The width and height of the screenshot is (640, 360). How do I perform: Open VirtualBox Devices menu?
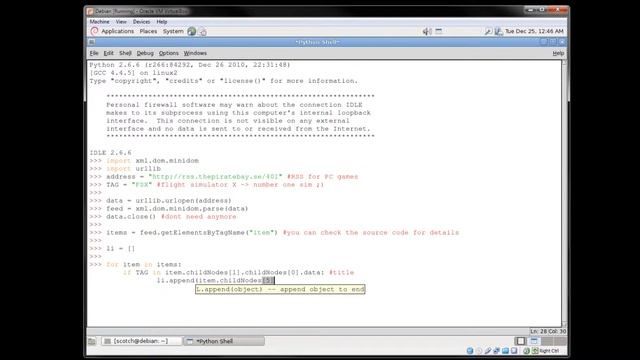point(141,22)
